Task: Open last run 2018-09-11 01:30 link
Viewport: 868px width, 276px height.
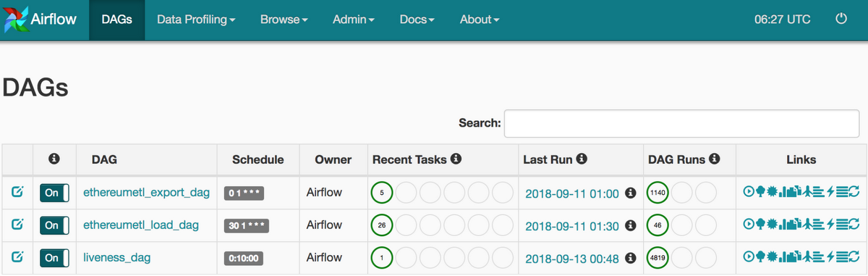Action: click(572, 226)
